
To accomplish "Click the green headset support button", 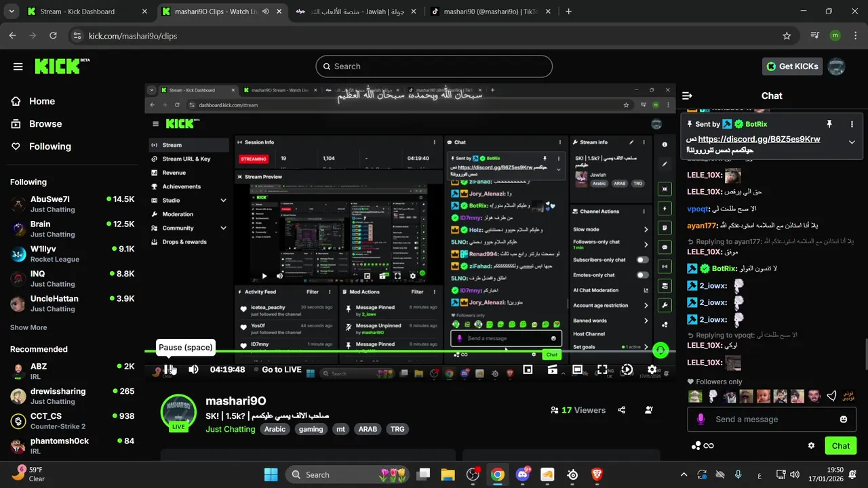I will 660,350.
